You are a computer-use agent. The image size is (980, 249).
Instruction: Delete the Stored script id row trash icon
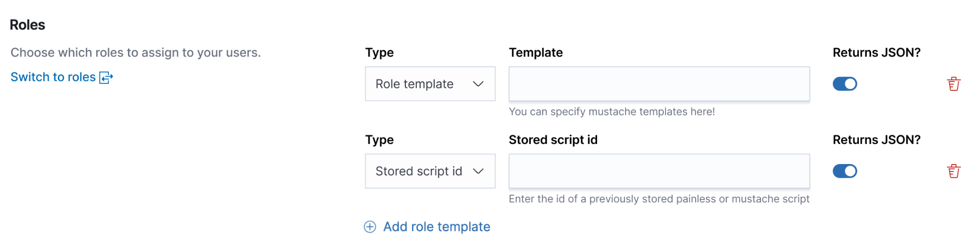[953, 171]
